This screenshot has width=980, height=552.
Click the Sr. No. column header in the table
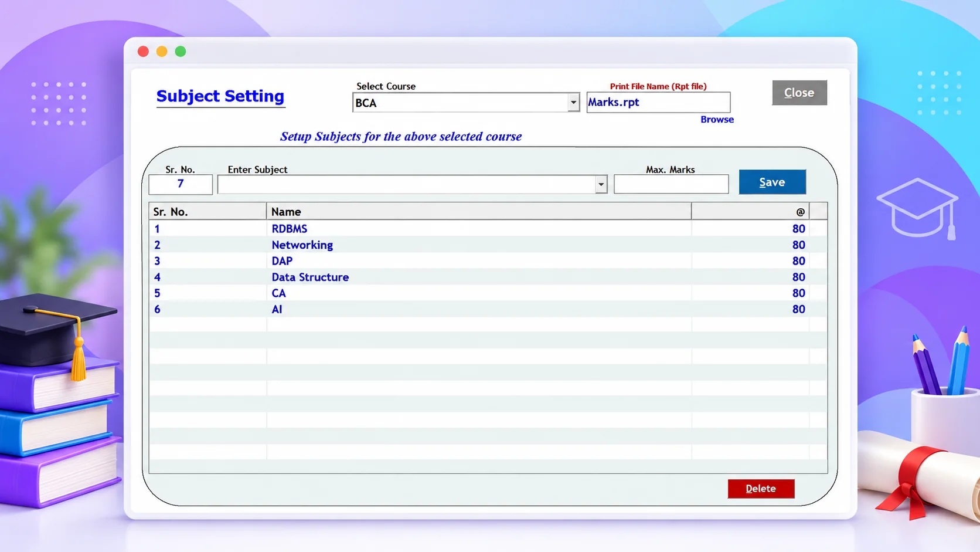coord(207,211)
